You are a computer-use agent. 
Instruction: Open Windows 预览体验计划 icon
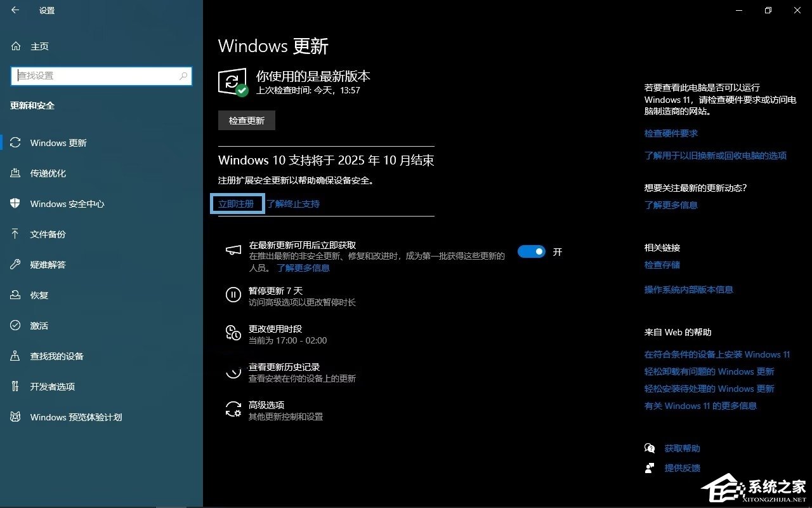pyautogui.click(x=16, y=417)
